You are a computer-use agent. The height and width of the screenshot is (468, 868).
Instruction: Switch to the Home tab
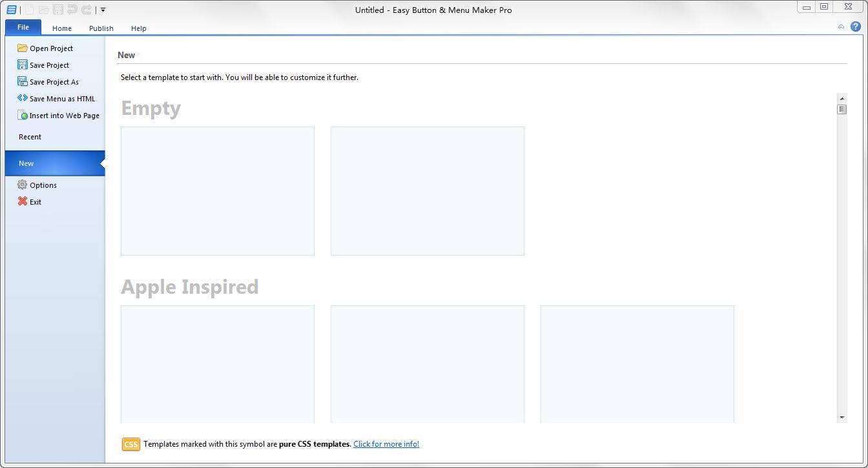62,28
